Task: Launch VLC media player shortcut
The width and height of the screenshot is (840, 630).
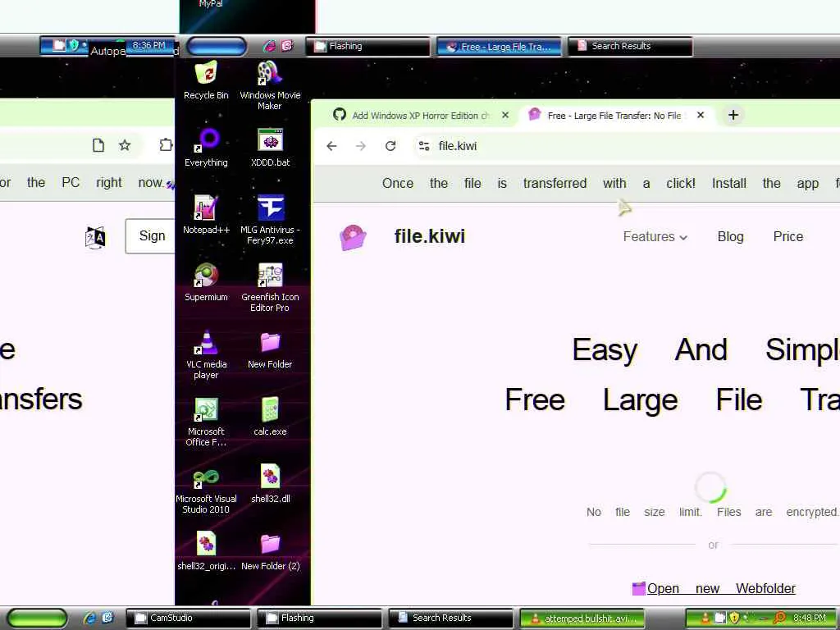Action: [x=206, y=354]
